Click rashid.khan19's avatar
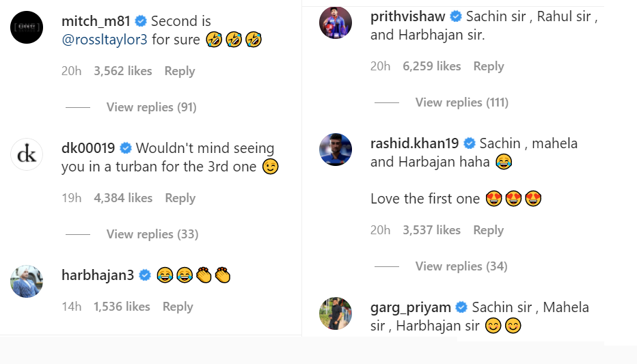637x364 pixels. click(x=336, y=150)
